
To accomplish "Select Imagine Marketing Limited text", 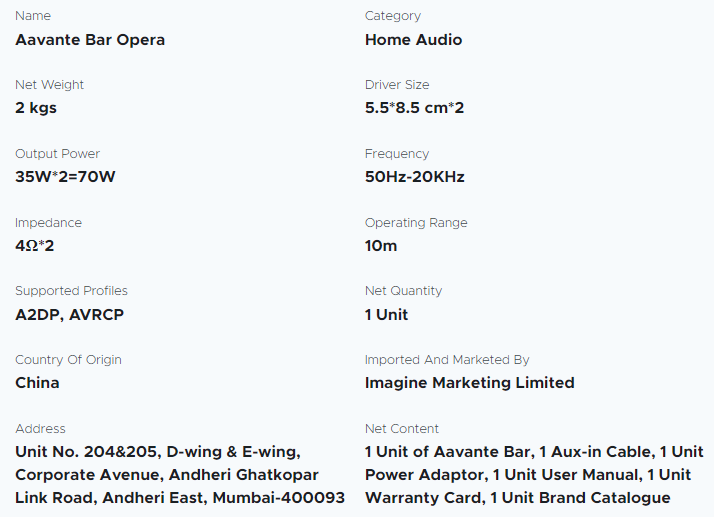I will (469, 383).
